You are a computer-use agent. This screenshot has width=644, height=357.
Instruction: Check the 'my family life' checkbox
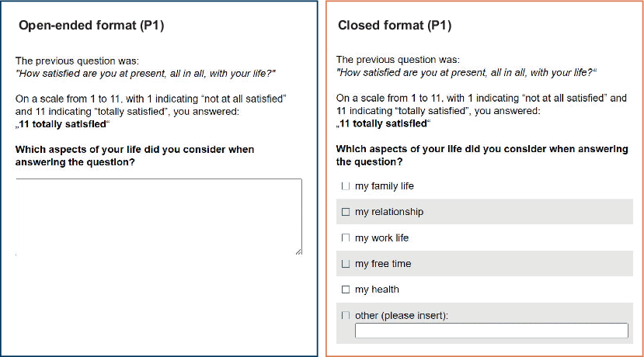(346, 186)
